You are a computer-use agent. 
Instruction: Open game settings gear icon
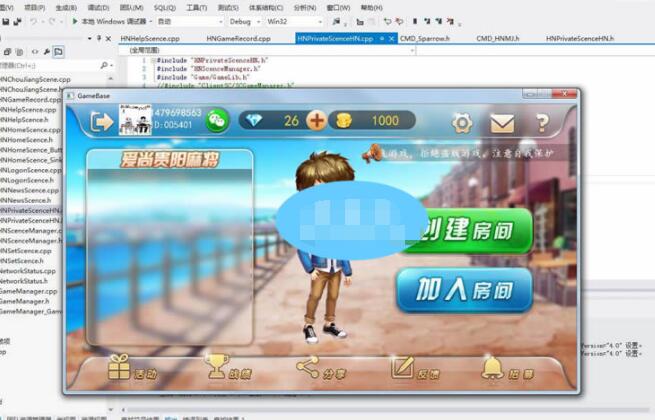[x=462, y=123]
